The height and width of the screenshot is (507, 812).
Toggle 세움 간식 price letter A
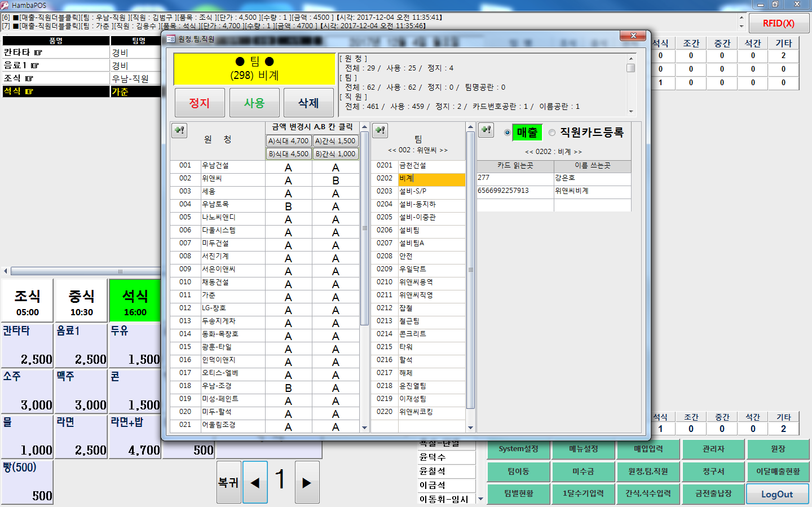point(336,193)
